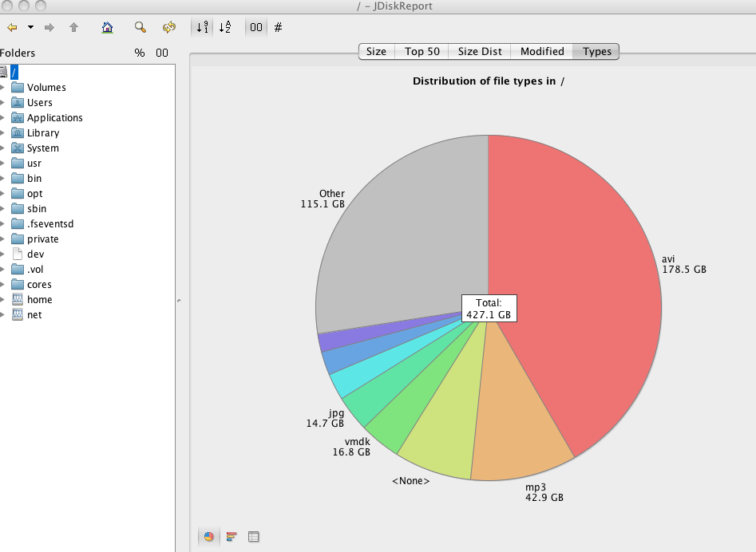Expand the private folder
Screen dimensions: 756x552
click(x=2, y=239)
